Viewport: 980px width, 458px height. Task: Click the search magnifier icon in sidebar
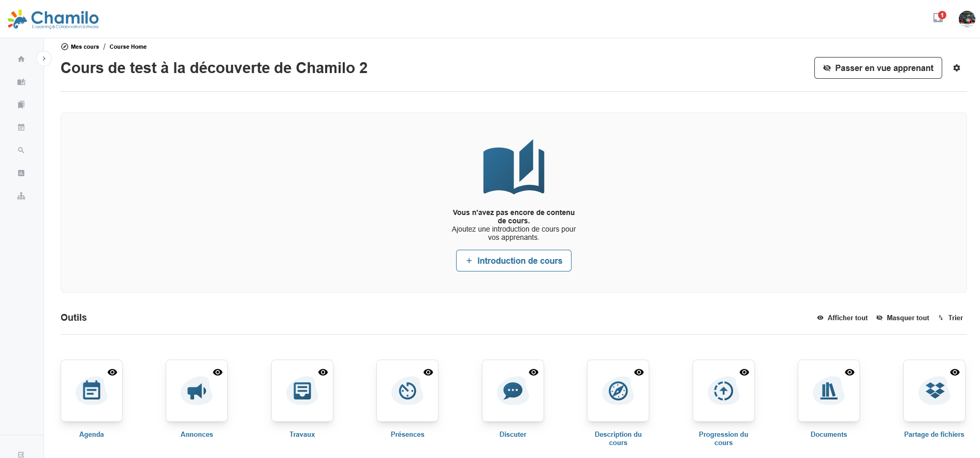point(21,150)
